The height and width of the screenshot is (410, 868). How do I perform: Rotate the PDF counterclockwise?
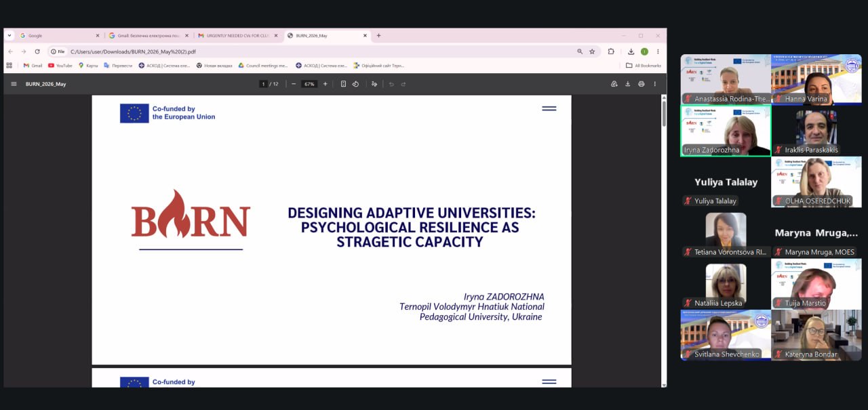click(355, 84)
